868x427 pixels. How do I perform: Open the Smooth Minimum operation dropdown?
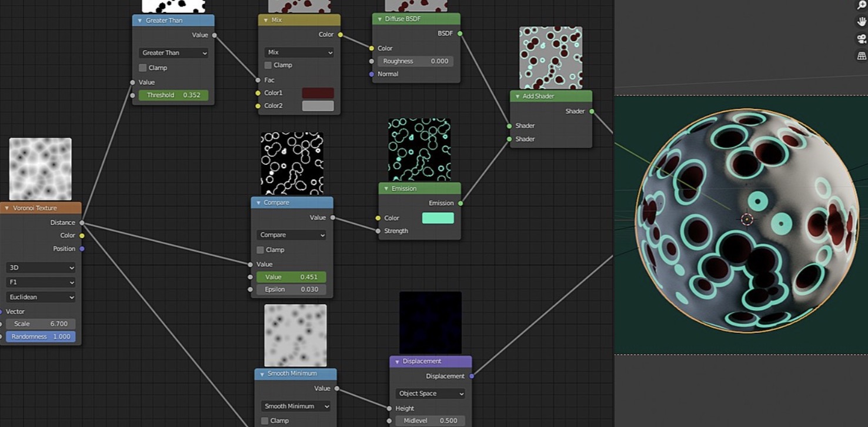[x=295, y=406]
